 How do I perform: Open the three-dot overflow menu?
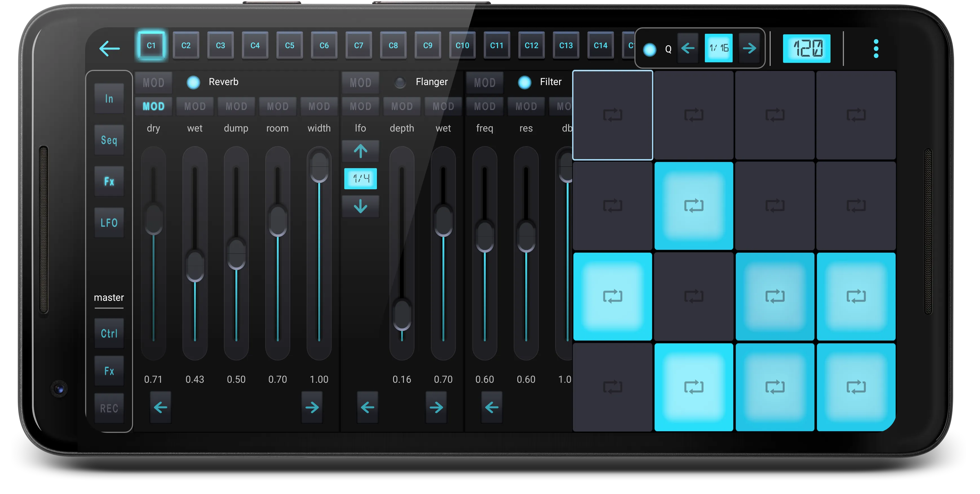pyautogui.click(x=876, y=48)
